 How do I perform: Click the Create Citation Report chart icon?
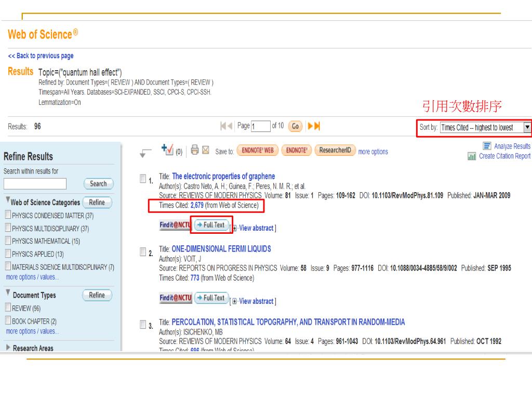pos(472,156)
